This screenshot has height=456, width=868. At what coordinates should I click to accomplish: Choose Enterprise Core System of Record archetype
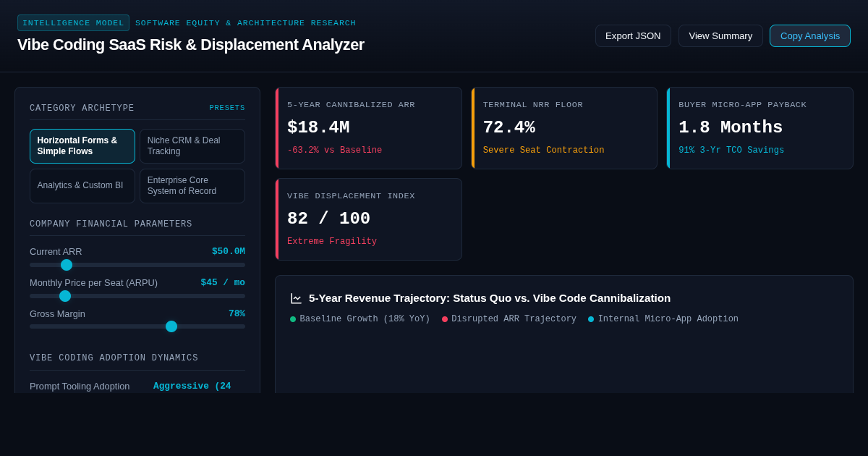pyautogui.click(x=192, y=186)
